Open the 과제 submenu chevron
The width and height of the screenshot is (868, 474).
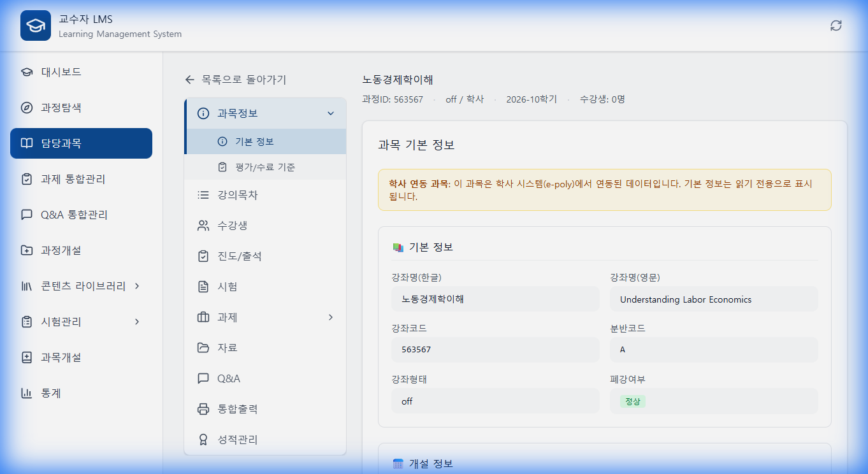click(x=331, y=317)
